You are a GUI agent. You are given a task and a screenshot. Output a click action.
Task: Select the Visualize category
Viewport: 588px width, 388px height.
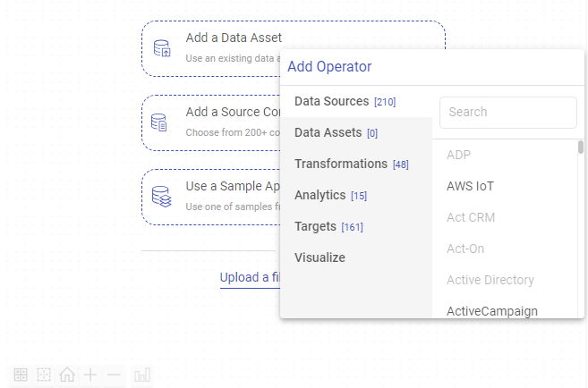[320, 258]
